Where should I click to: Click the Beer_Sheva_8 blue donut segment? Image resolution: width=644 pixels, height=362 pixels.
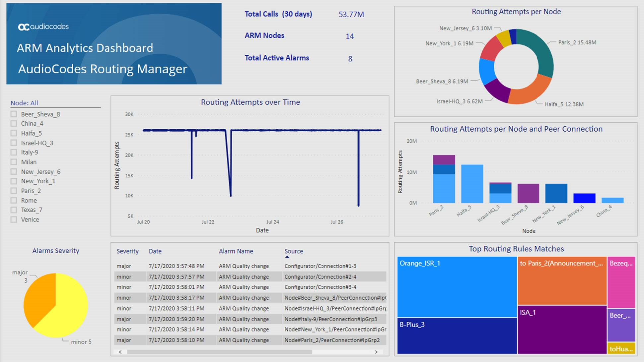point(487,71)
